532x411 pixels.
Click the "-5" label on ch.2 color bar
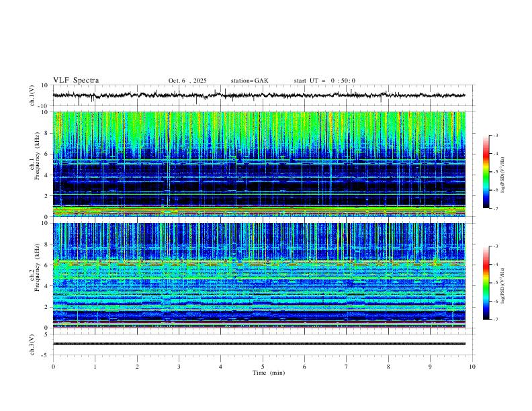point(495,283)
